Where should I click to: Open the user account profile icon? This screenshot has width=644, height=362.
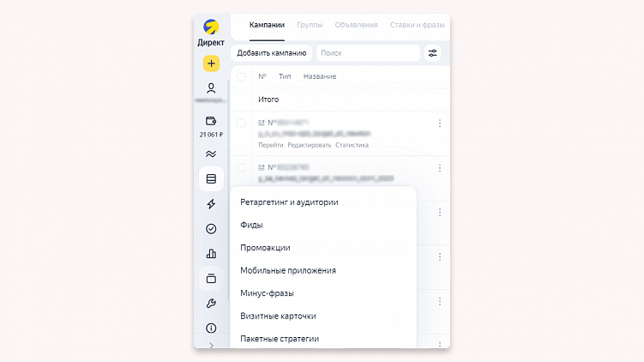click(211, 88)
